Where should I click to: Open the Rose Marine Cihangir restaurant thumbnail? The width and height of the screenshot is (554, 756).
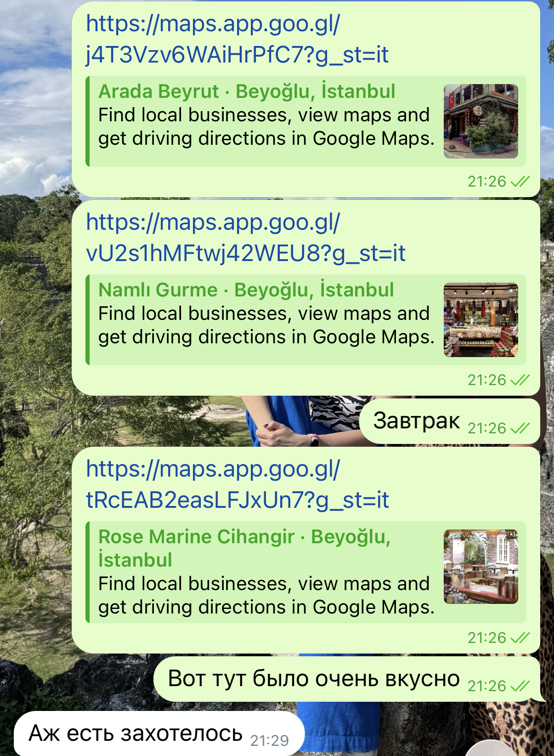(481, 567)
